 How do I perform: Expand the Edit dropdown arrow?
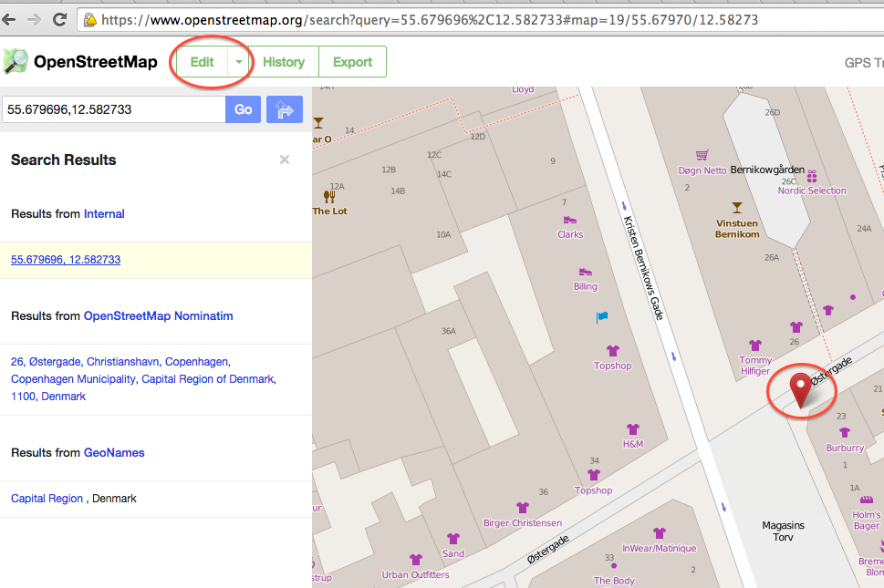point(239,62)
